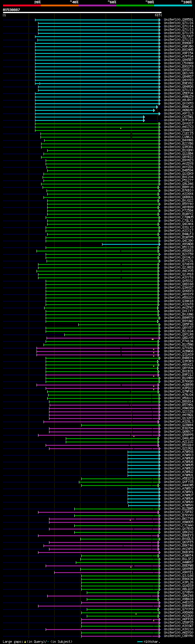Click the green alignment bar for UniRef100_Q85FX6

click(x=119, y=324)
